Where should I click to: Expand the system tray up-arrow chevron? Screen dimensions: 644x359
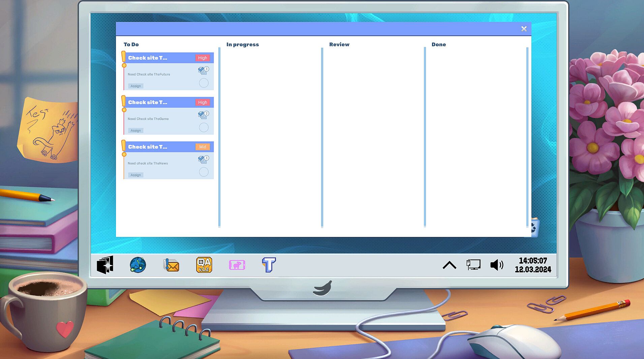pyautogui.click(x=449, y=265)
